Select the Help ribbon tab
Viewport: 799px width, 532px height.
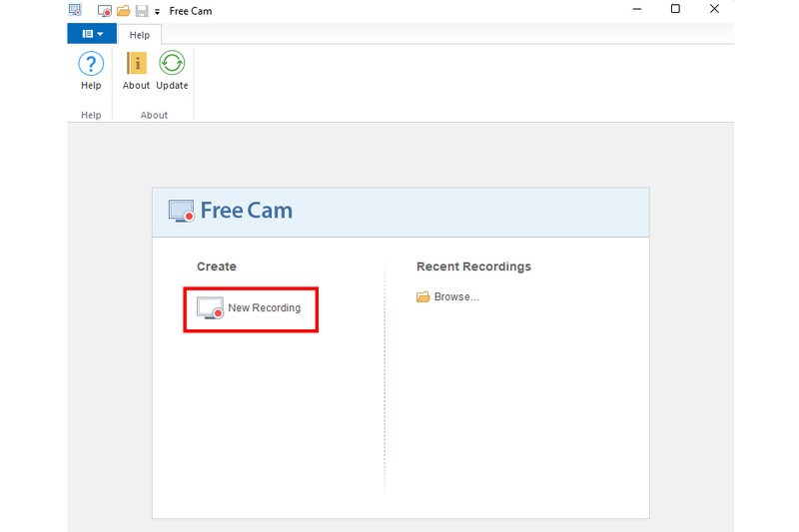pos(140,35)
